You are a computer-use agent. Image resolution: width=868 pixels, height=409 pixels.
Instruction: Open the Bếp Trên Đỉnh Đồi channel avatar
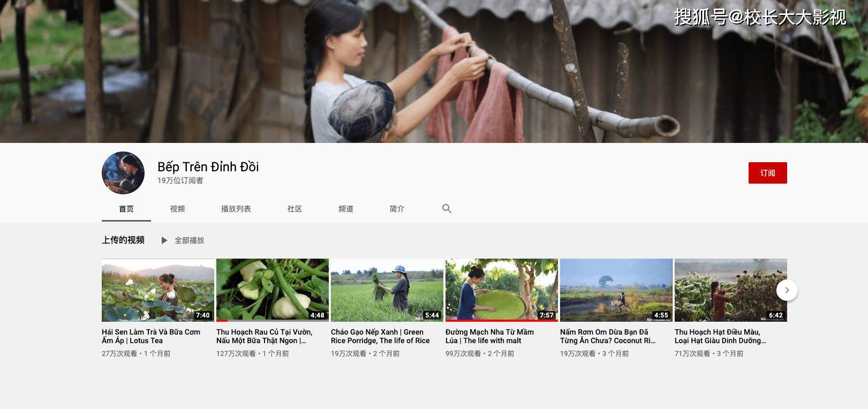pos(123,173)
